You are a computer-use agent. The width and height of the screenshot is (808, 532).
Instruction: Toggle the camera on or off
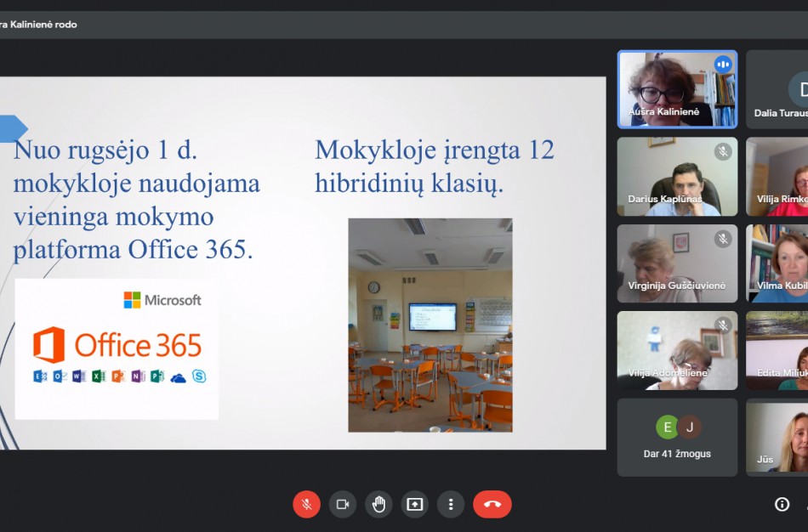(x=343, y=504)
